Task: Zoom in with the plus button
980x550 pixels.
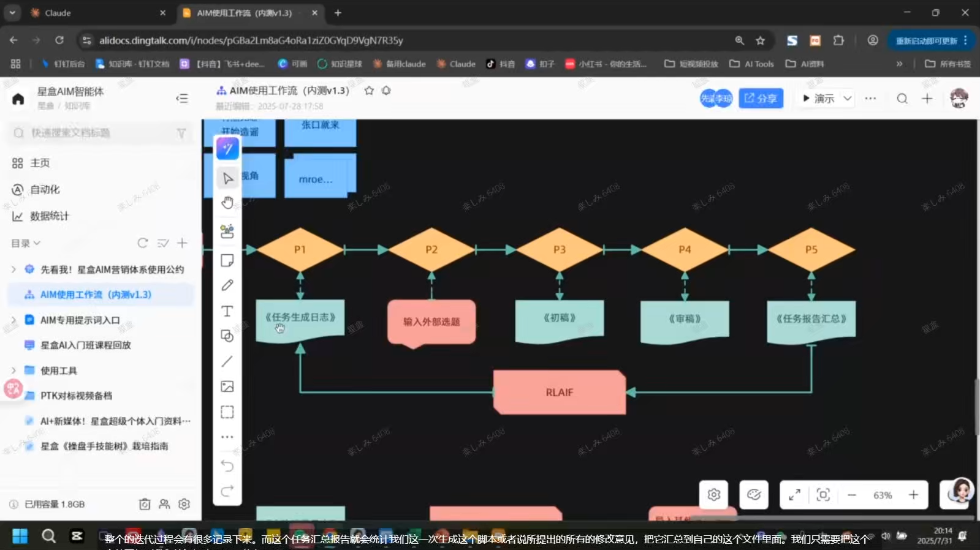Action: click(x=913, y=495)
